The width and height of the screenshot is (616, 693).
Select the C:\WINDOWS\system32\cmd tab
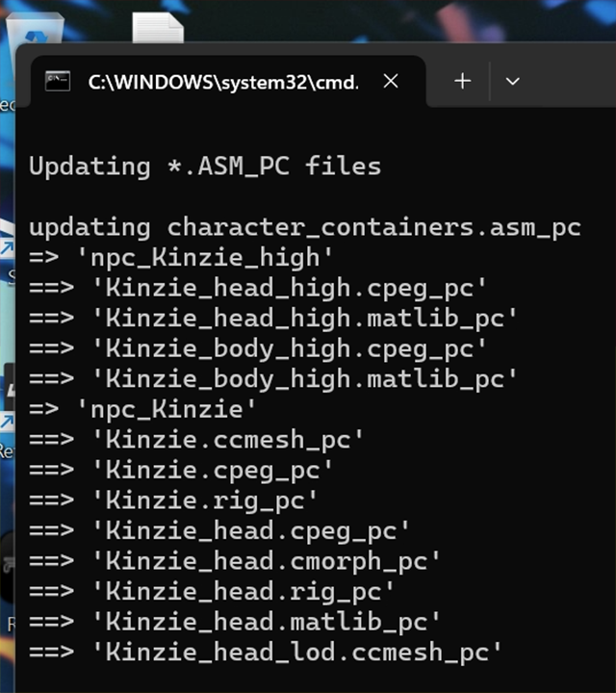pyautogui.click(x=228, y=81)
